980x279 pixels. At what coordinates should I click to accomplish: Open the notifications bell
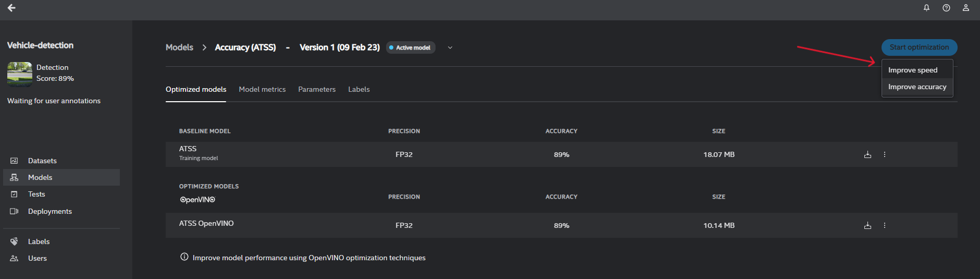pyautogui.click(x=926, y=8)
